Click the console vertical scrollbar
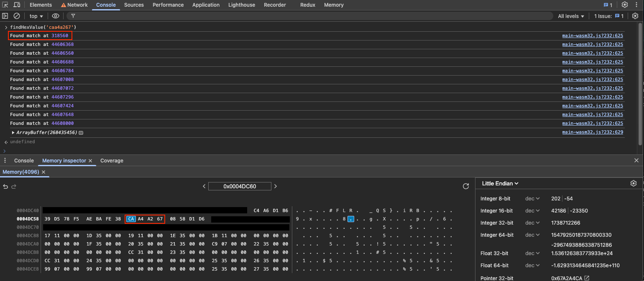This screenshot has width=644, height=281. coord(640,84)
